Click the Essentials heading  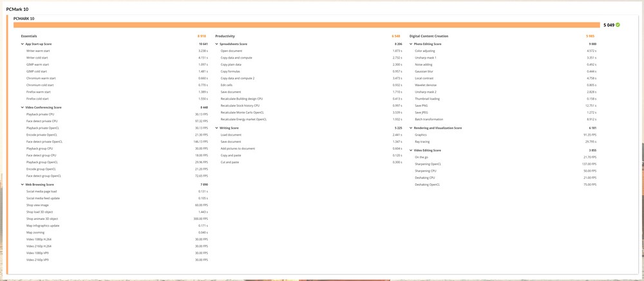tap(29, 36)
